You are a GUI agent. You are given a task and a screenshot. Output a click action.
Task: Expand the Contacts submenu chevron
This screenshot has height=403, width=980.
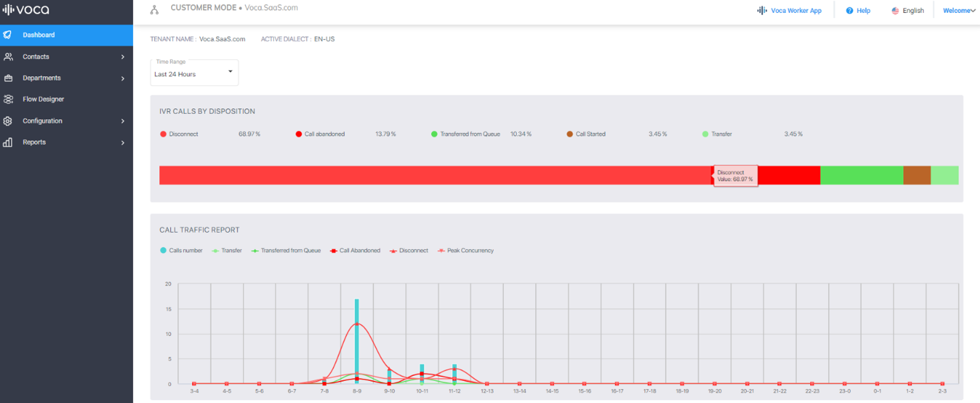coord(123,57)
